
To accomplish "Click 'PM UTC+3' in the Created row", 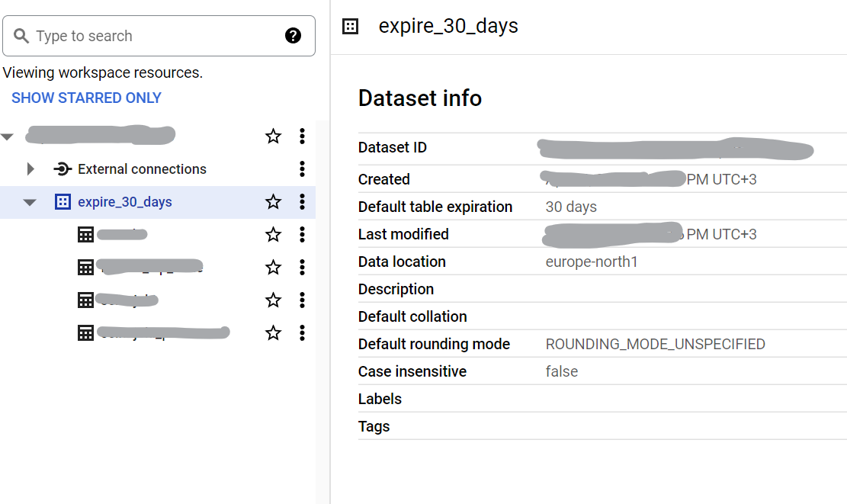I will [x=722, y=179].
